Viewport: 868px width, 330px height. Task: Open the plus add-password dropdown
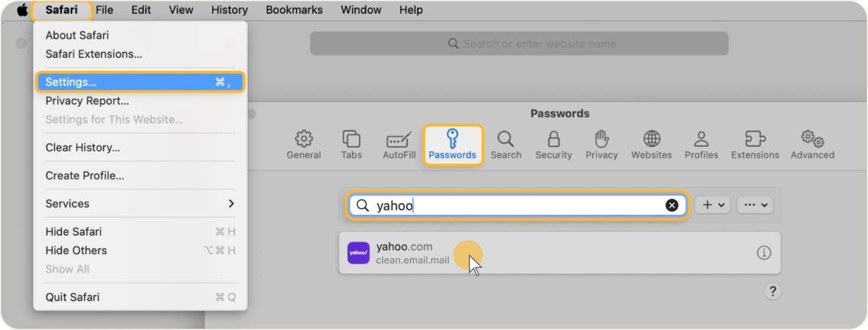(713, 205)
